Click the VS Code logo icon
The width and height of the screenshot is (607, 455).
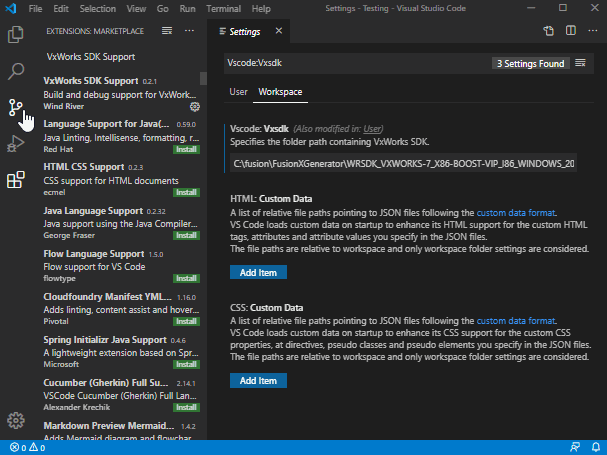coord(11,8)
